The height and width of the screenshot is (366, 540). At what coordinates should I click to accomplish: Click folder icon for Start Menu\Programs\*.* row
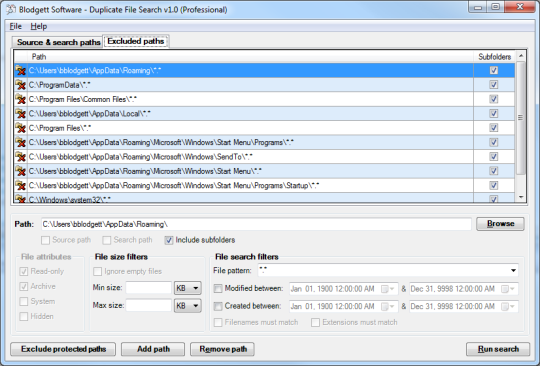(21, 142)
